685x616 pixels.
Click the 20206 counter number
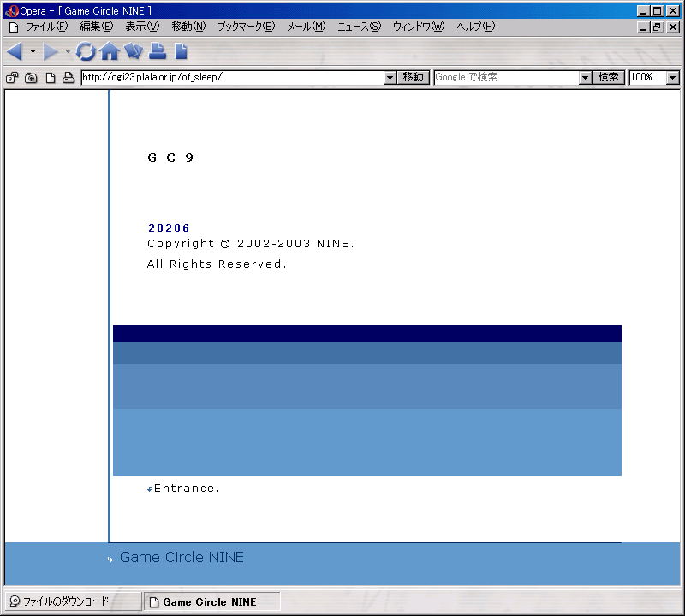[169, 228]
